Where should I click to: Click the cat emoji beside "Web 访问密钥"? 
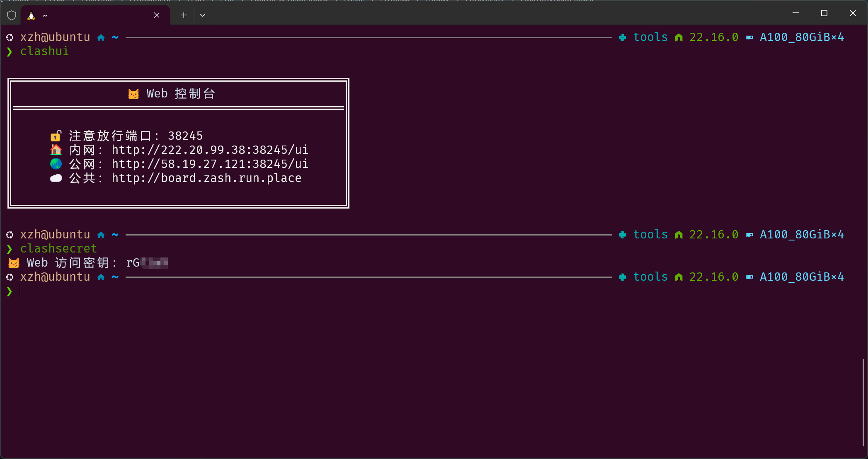(14, 263)
